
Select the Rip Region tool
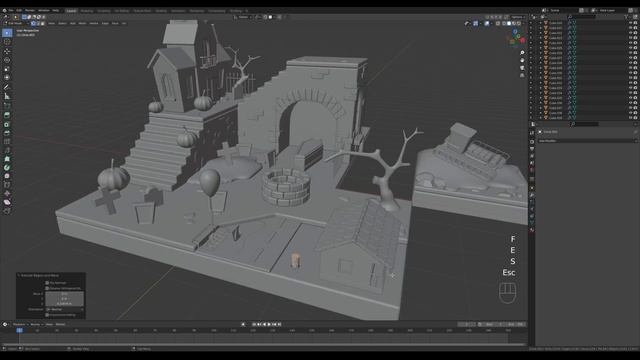click(x=7, y=211)
